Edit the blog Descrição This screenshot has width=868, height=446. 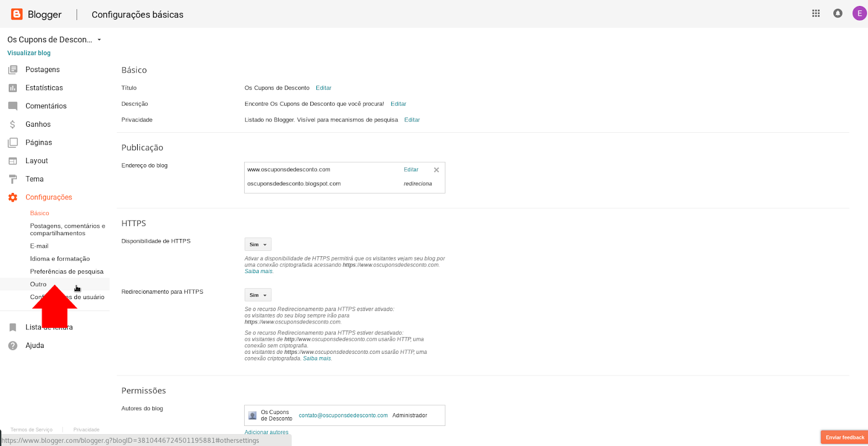[398, 104]
